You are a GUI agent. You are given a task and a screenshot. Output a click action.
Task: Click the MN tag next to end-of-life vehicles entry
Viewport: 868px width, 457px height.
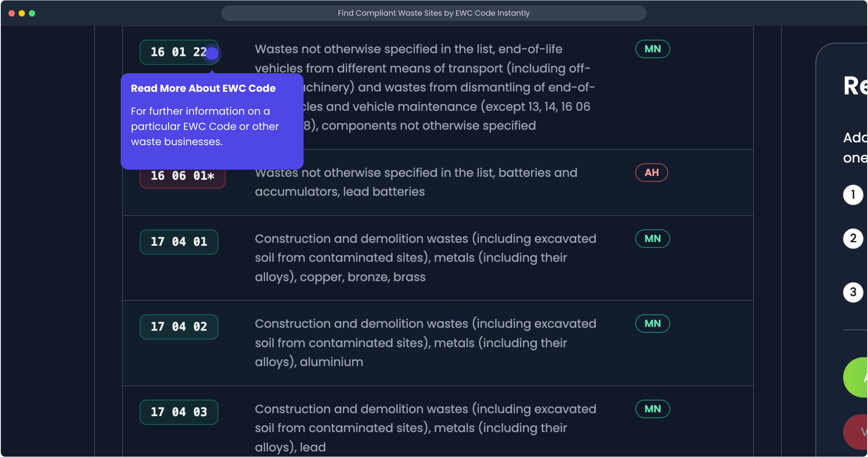click(x=652, y=49)
